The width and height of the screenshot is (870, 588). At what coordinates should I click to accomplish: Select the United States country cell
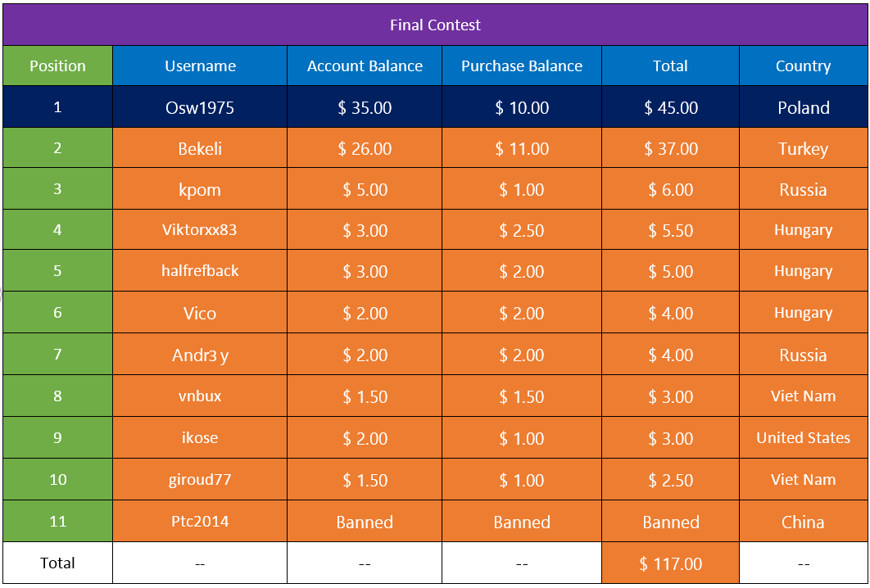tap(804, 437)
